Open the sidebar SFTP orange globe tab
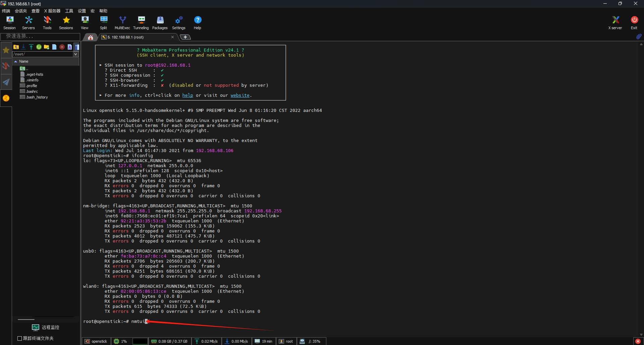The width and height of the screenshot is (644, 345). coord(6,98)
